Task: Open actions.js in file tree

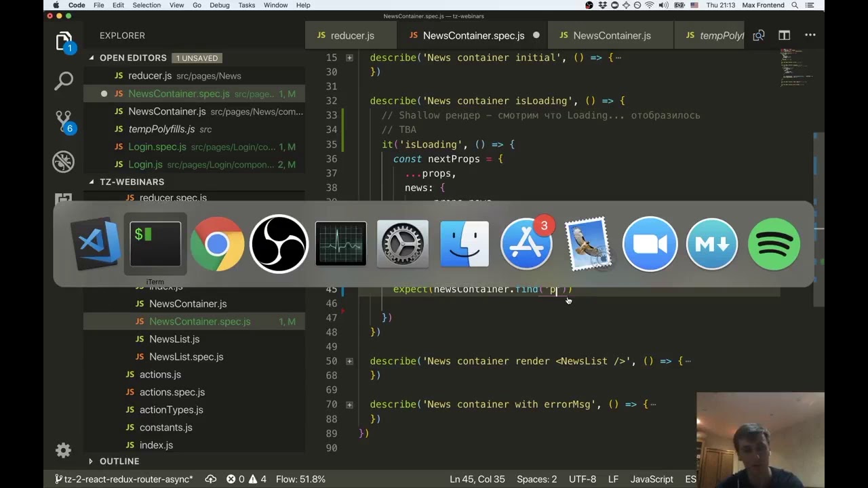Action: coord(194,374)
